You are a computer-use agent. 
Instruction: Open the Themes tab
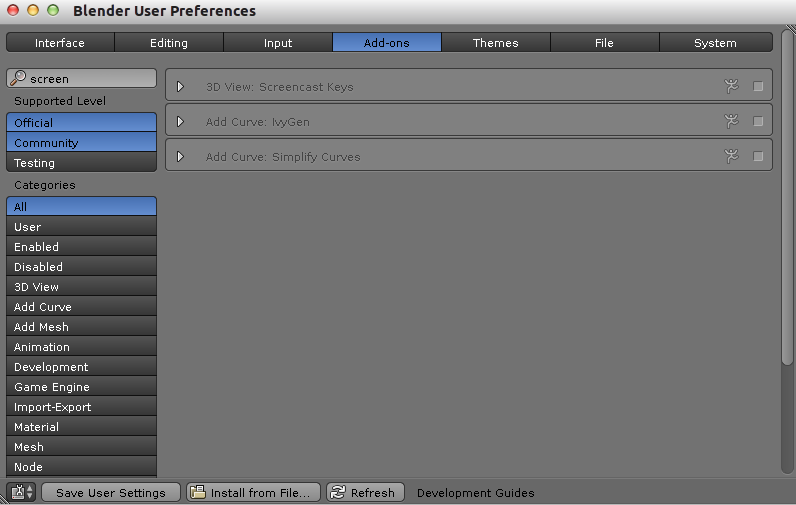coord(495,43)
